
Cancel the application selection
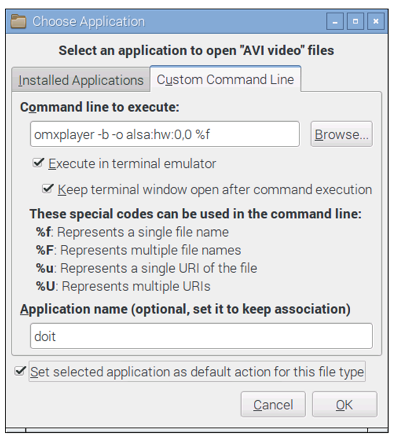click(x=273, y=405)
